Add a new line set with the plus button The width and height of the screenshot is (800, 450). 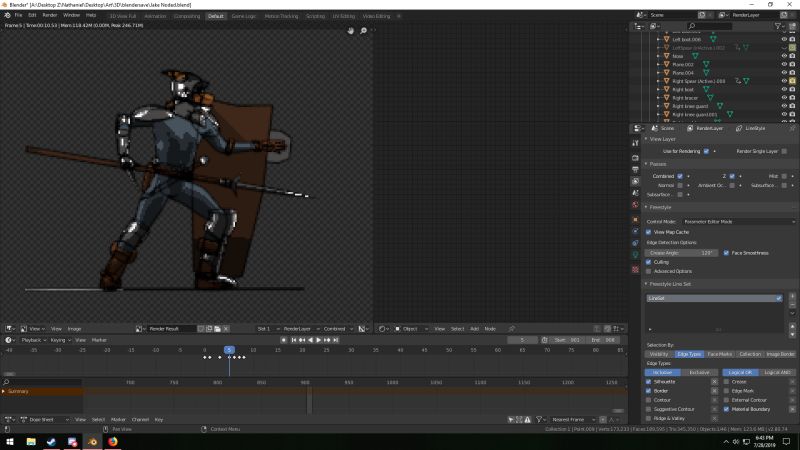(792, 295)
